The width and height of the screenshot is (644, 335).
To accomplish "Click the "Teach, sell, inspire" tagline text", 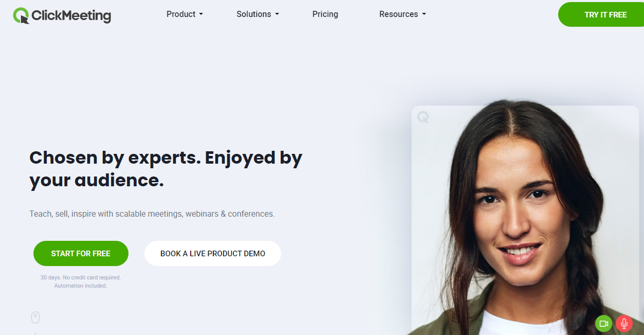I will 152,214.
